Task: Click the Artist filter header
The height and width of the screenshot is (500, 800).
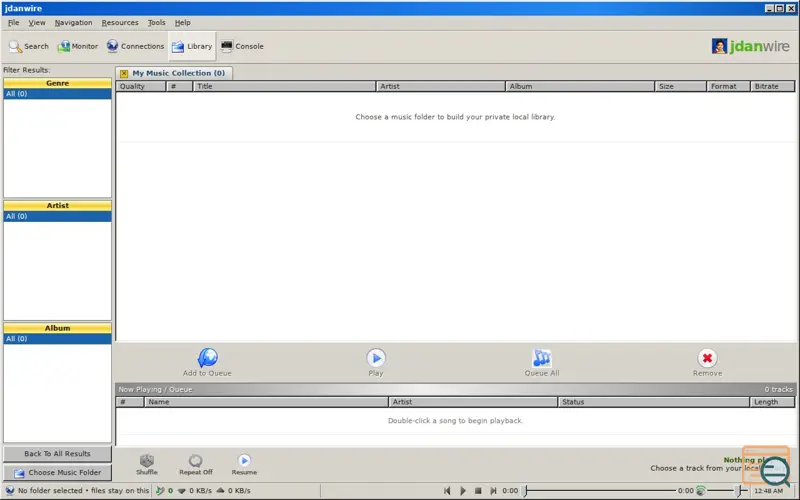Action: [x=57, y=206]
